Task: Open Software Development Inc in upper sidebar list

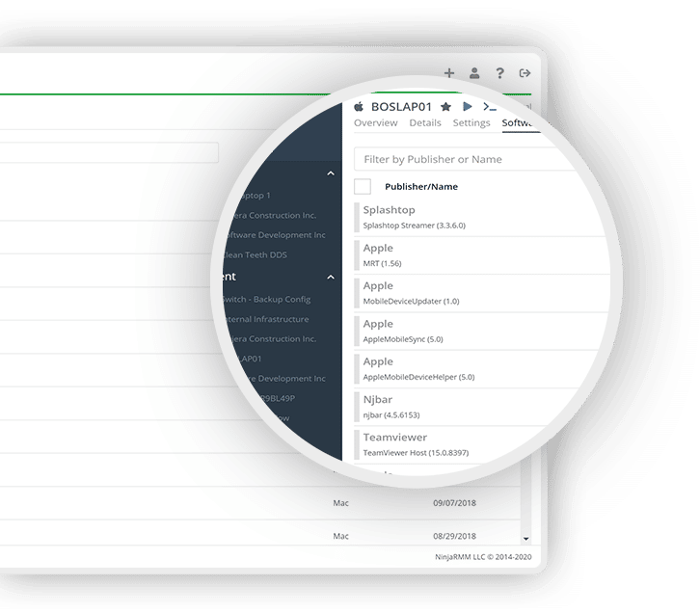Action: (275, 235)
